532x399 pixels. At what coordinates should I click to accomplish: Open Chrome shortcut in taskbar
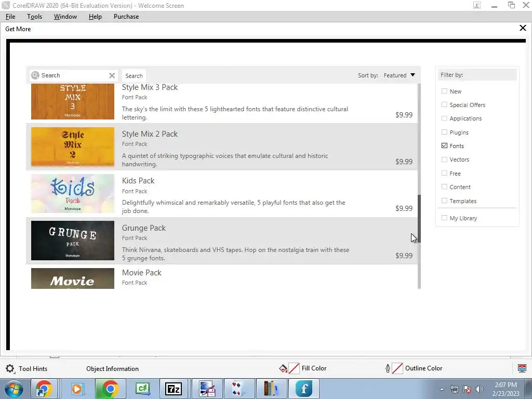coord(44,389)
